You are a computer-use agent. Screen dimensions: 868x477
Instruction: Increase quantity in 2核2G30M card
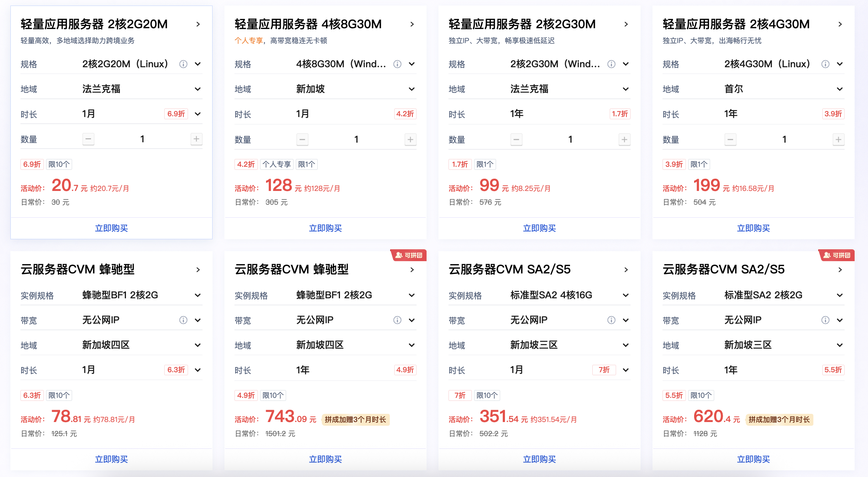tap(625, 139)
